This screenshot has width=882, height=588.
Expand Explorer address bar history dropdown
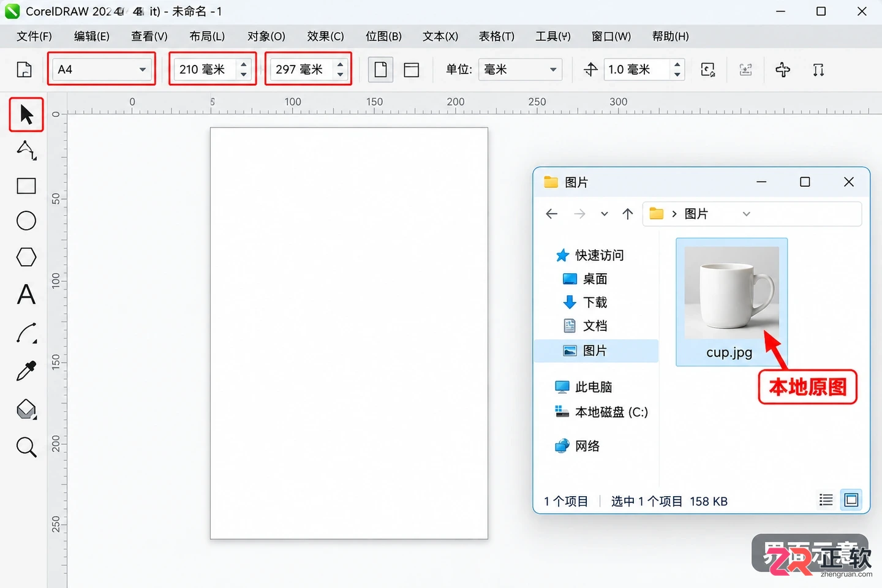(746, 214)
